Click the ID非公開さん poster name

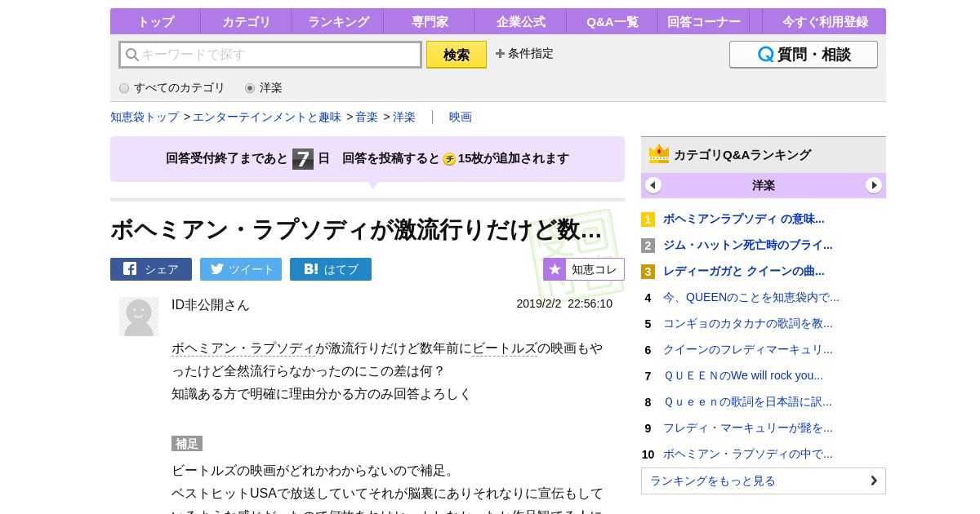(x=211, y=304)
